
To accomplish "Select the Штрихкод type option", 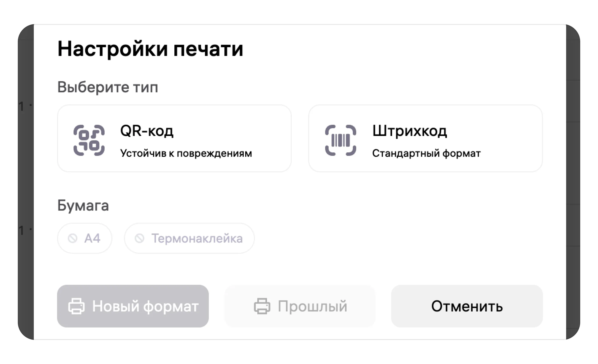I will point(425,138).
